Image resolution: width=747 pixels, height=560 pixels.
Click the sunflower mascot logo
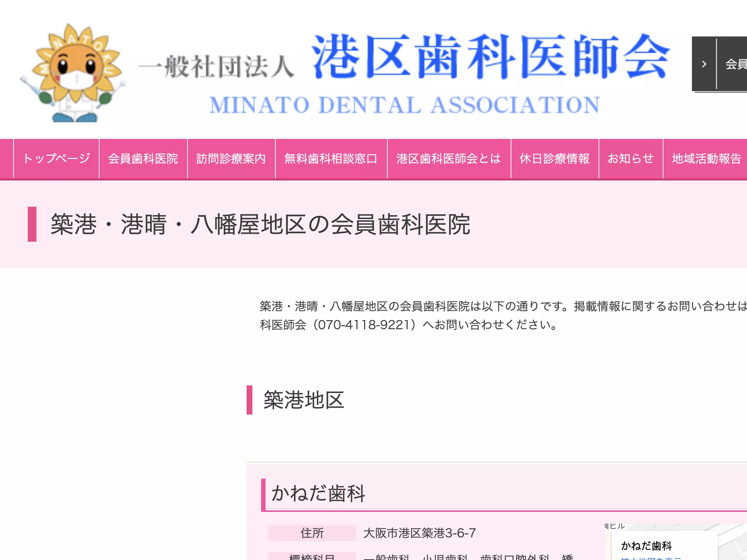tap(73, 73)
